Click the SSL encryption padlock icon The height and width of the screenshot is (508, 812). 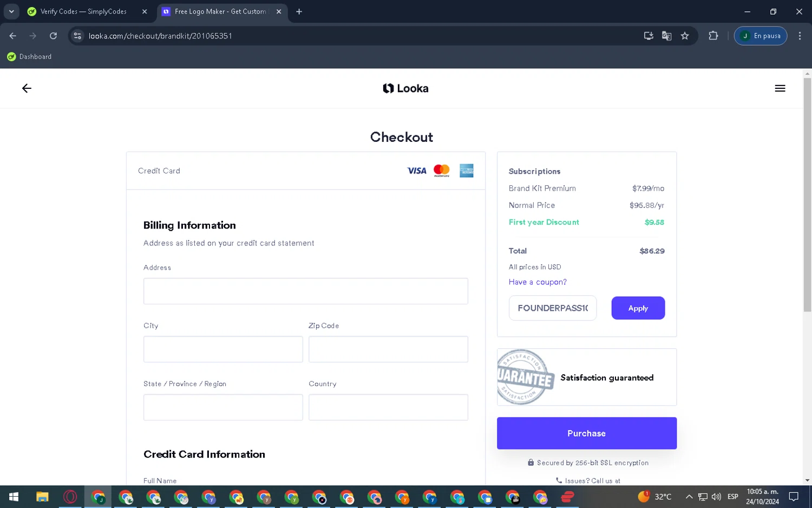click(x=531, y=463)
